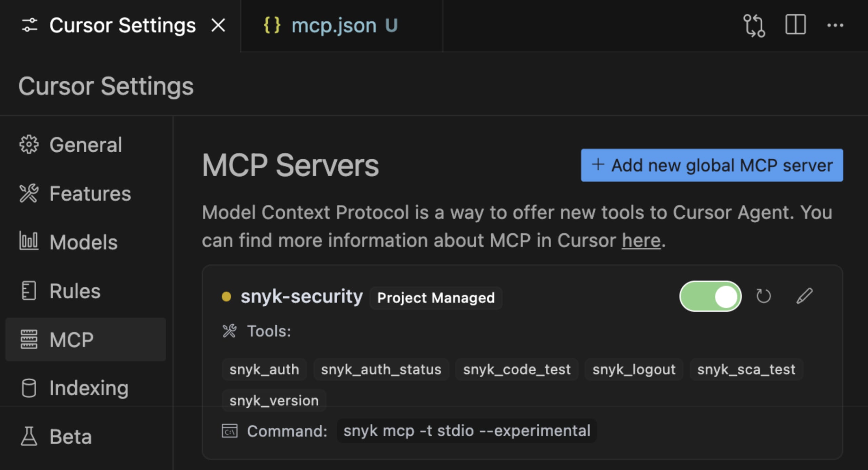Click the snyk_sca_test tool chip
The width and height of the screenshot is (868, 470).
[x=746, y=369]
